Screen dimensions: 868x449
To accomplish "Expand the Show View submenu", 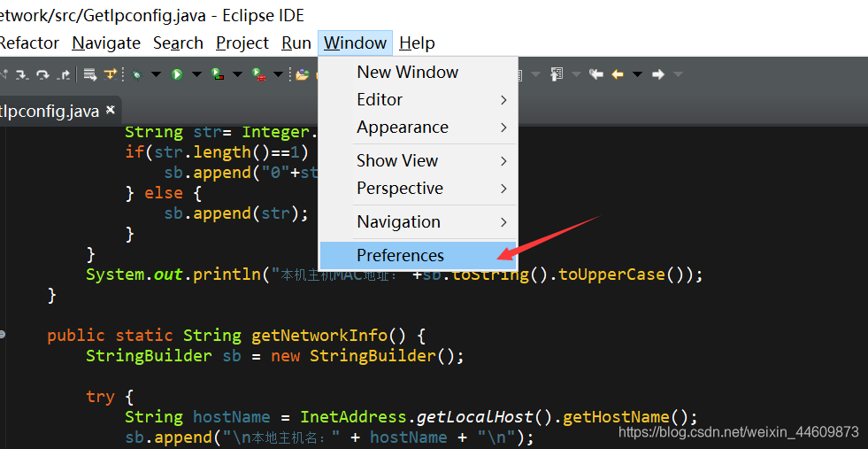I will pyautogui.click(x=418, y=161).
